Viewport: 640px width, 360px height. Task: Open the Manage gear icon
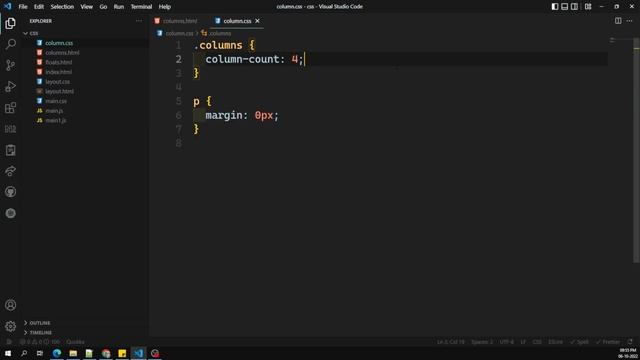coord(11,326)
